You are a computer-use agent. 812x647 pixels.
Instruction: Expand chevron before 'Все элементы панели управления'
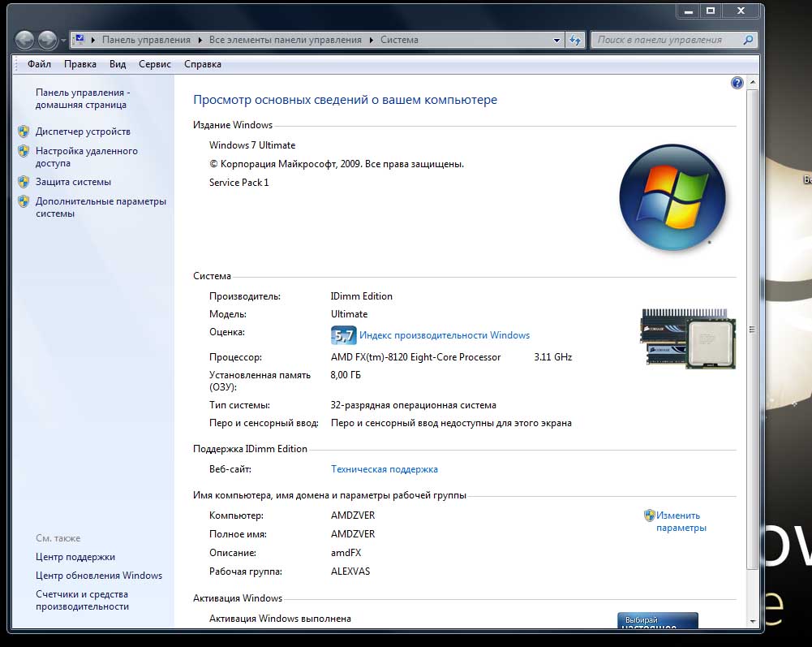point(200,40)
